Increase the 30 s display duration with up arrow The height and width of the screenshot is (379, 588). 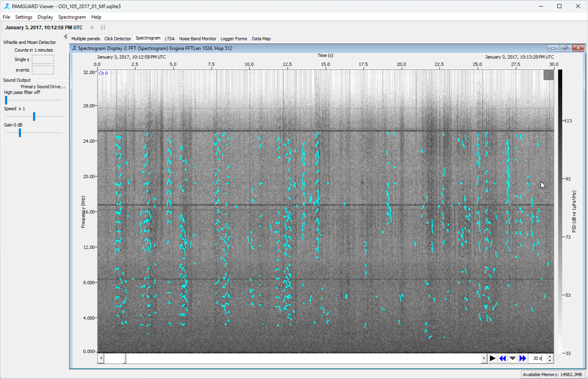click(550, 356)
